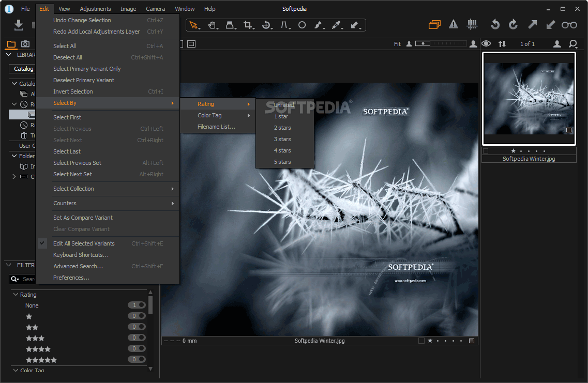Collapse the Rating filter group
Viewport: 588px width, 383px height.
click(x=16, y=295)
